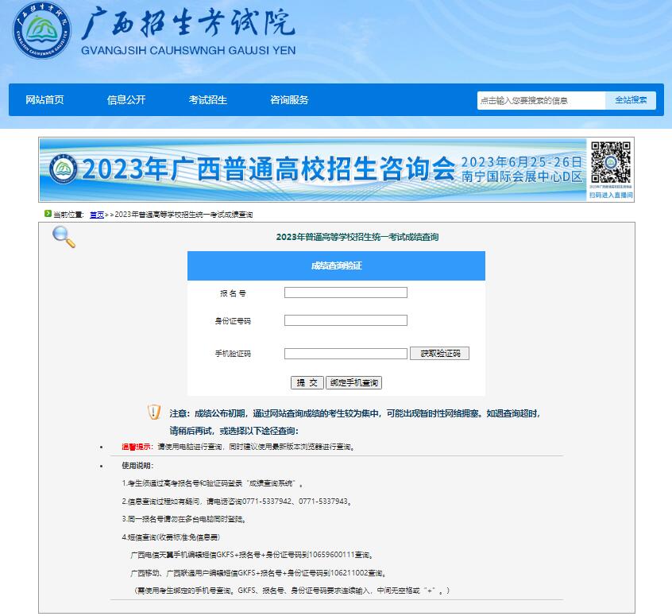Click the 全站搜索 search button
672x616 pixels.
(x=631, y=99)
